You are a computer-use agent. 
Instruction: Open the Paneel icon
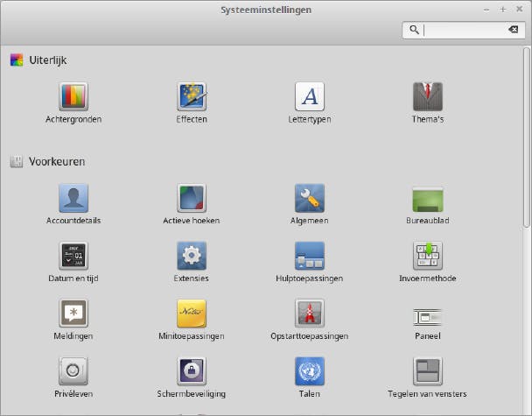(x=428, y=318)
